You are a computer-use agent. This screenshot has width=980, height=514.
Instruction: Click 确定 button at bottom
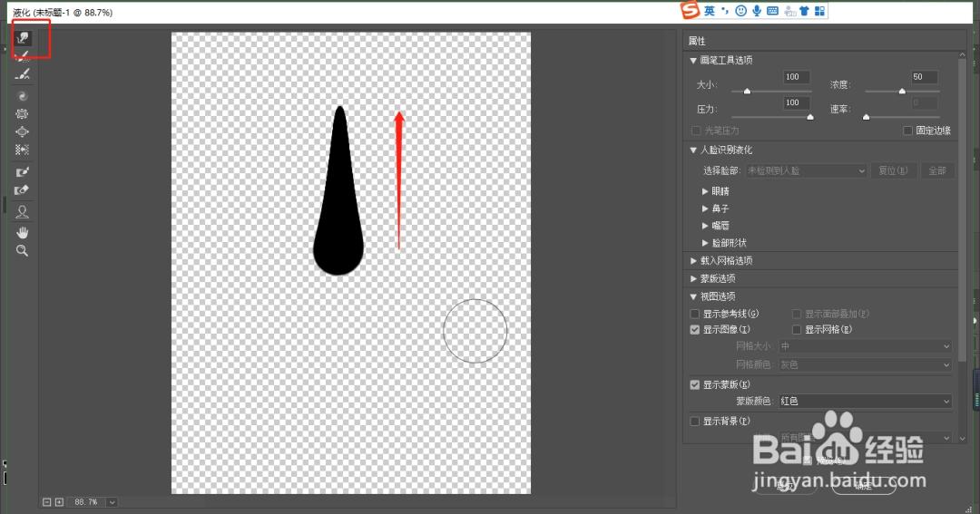(864, 486)
